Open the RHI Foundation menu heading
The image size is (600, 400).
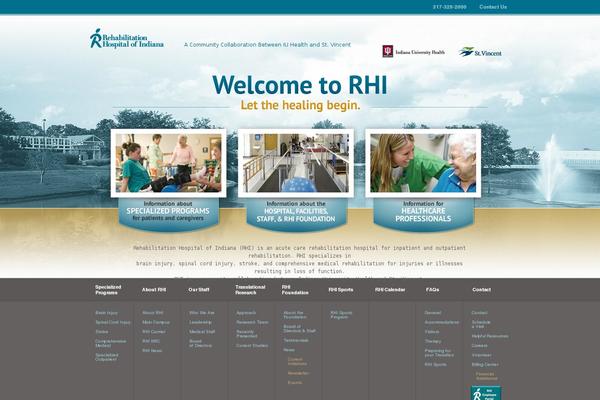click(x=295, y=290)
